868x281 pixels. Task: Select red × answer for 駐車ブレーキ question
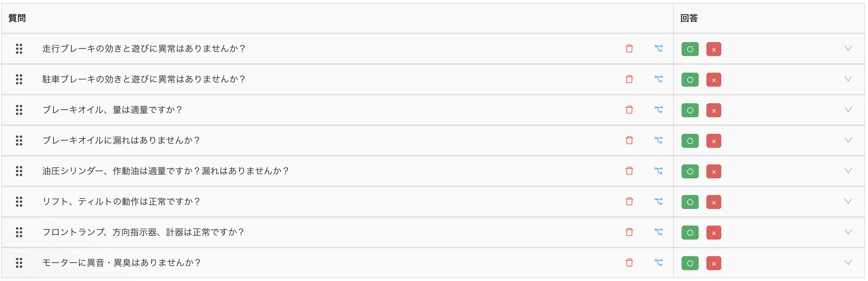[713, 80]
